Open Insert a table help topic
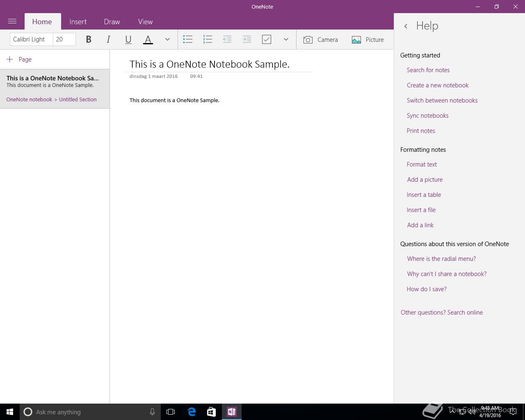Viewport: 525px width, 420px height. [x=424, y=195]
